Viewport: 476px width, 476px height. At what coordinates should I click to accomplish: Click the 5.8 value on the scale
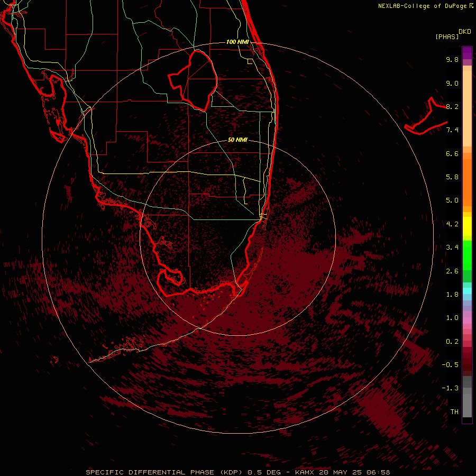click(452, 177)
